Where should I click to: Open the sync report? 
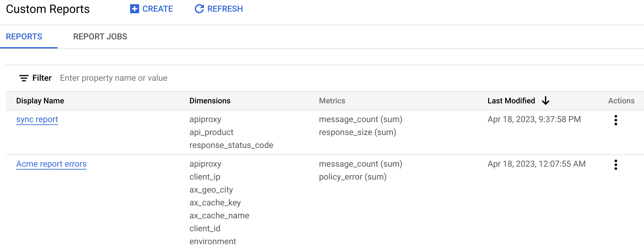tap(37, 119)
